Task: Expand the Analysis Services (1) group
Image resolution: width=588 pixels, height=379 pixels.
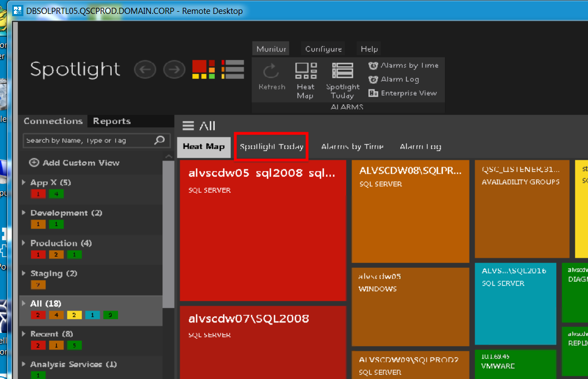Action: (x=23, y=364)
